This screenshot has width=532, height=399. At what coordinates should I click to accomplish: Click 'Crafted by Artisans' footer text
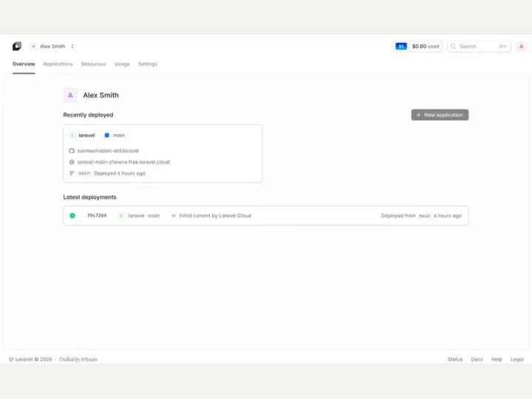click(x=78, y=359)
